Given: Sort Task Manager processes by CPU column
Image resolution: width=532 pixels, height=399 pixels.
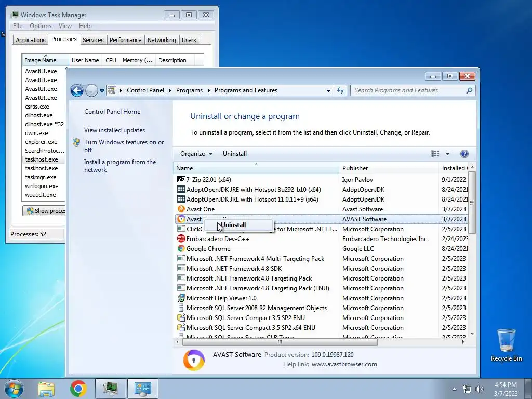Looking at the screenshot, I should [111, 60].
